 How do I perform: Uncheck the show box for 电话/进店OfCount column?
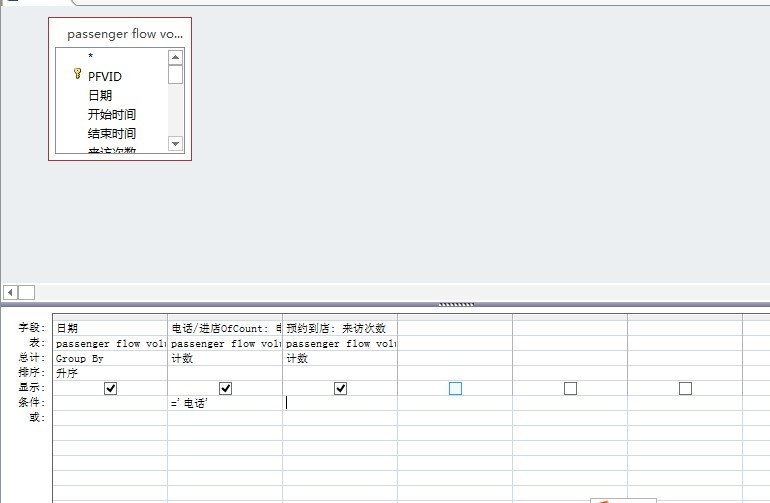pos(225,388)
